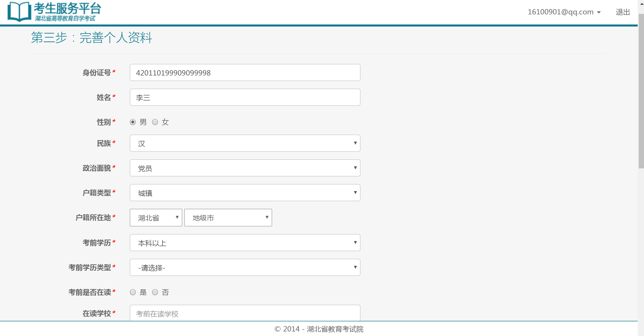Click the 考前在读学校 input field
This screenshot has width=644, height=336.
[245, 314]
